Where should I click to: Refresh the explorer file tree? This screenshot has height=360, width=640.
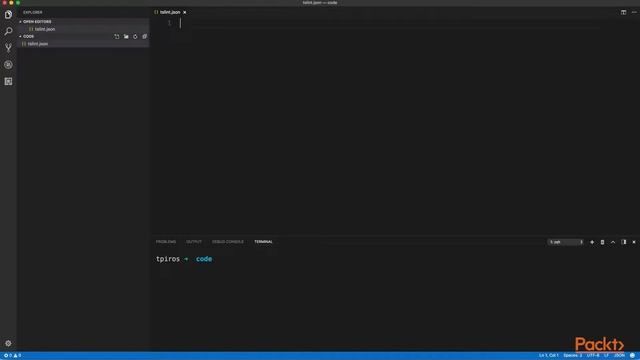coord(135,37)
